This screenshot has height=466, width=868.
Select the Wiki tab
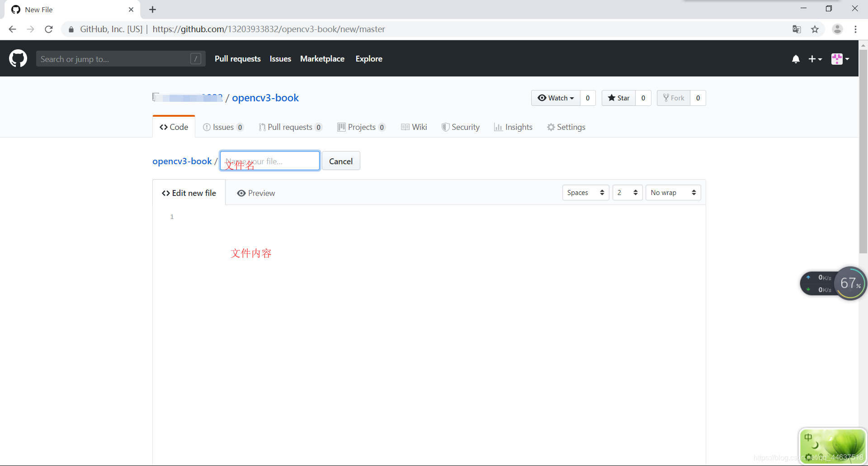click(414, 127)
